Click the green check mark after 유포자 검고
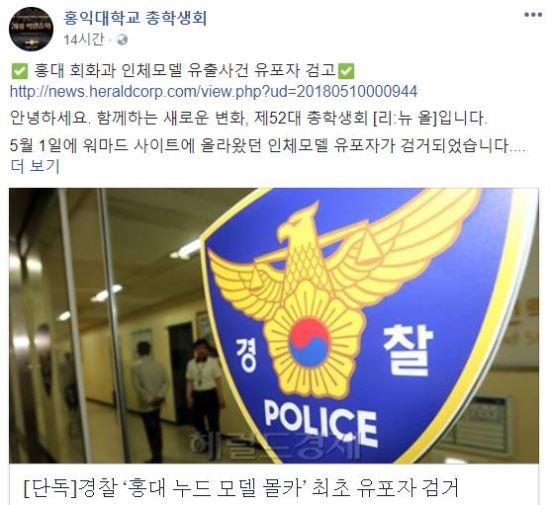The height and width of the screenshot is (505, 550). [346, 71]
